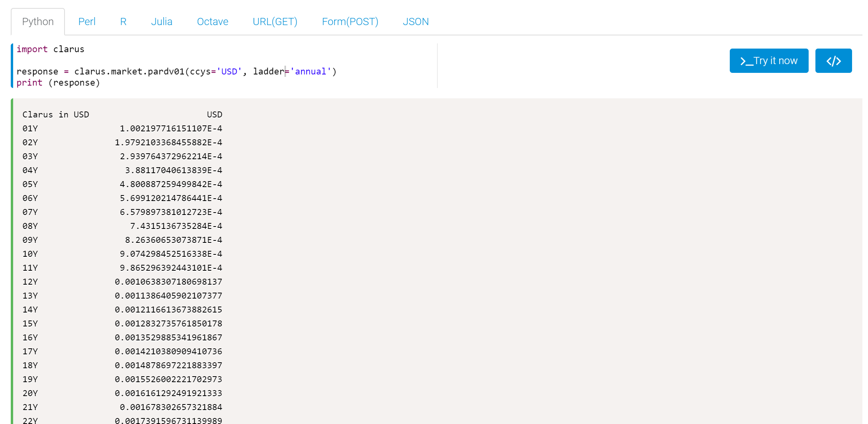Click the 'Clarus in USD' output header

(x=56, y=115)
